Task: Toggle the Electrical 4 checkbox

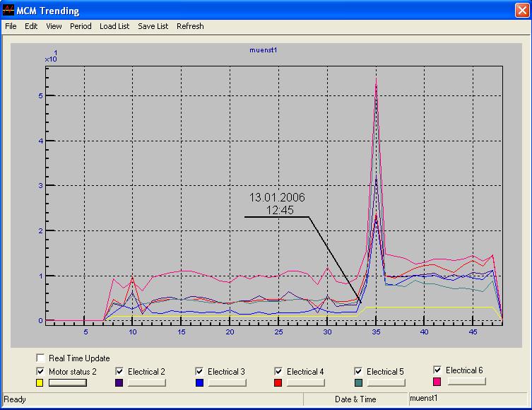Action: 279,371
